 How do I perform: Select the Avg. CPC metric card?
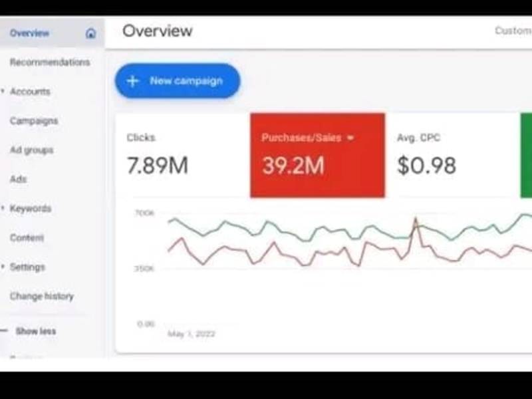[453, 156]
